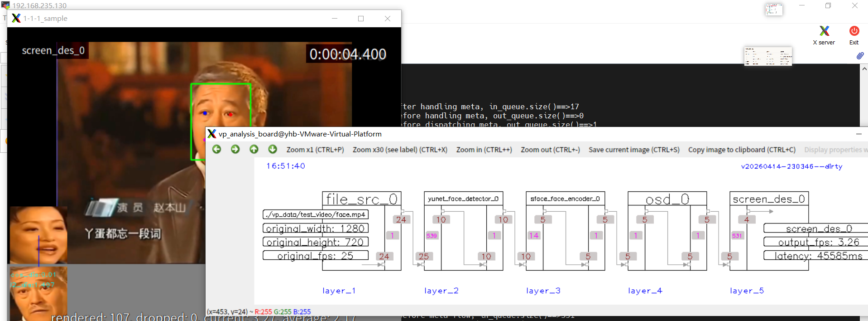This screenshot has height=321, width=868.
Task: Click the file_src_0 node title
Action: tap(362, 199)
